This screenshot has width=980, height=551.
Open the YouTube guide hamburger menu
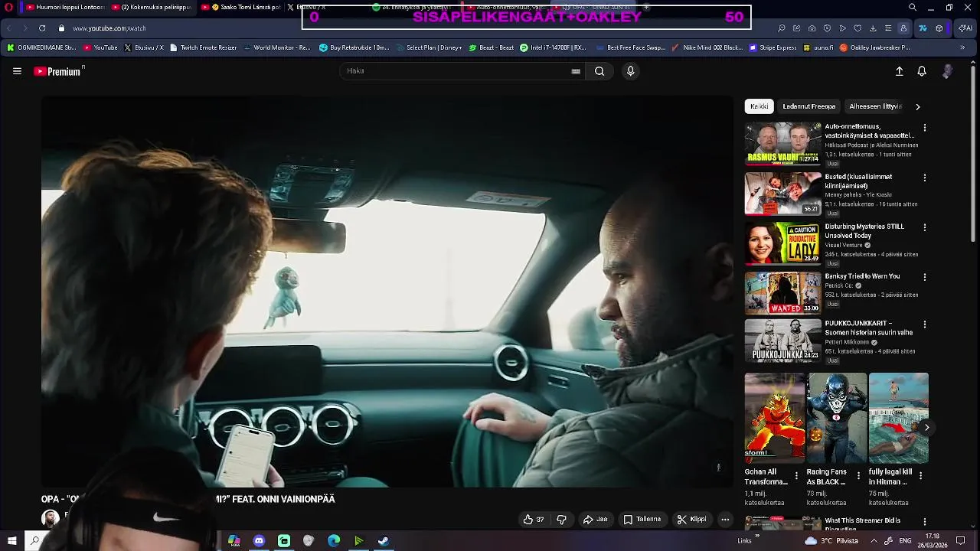click(x=17, y=71)
